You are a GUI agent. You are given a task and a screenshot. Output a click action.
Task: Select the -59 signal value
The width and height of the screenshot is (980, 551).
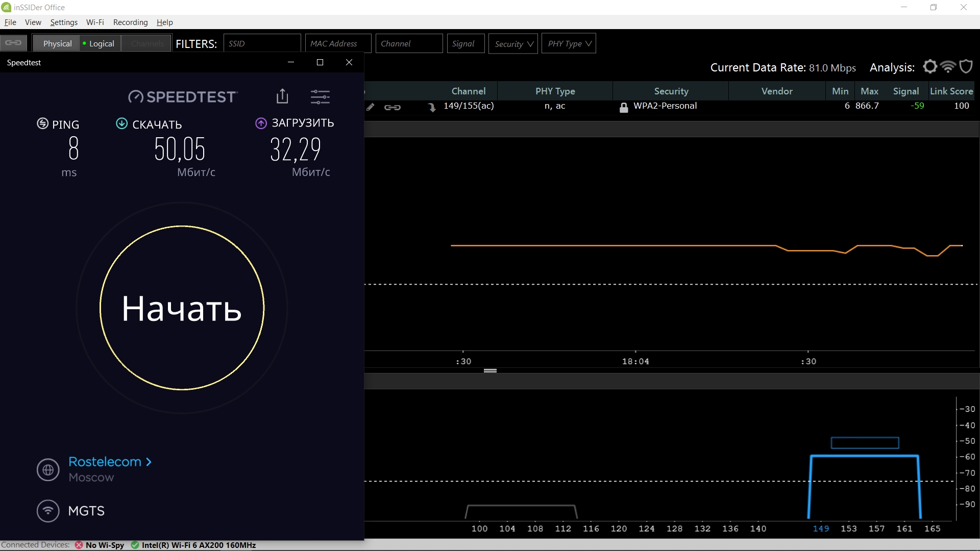pos(917,106)
